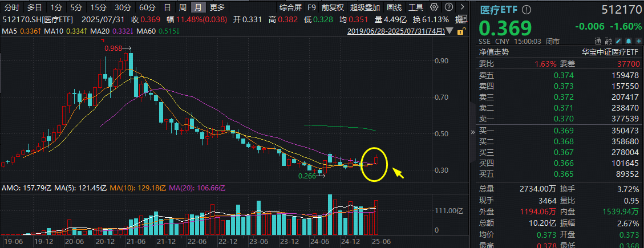
Task: Open the 前复权 adjustment dropdown
Action: [333, 7]
